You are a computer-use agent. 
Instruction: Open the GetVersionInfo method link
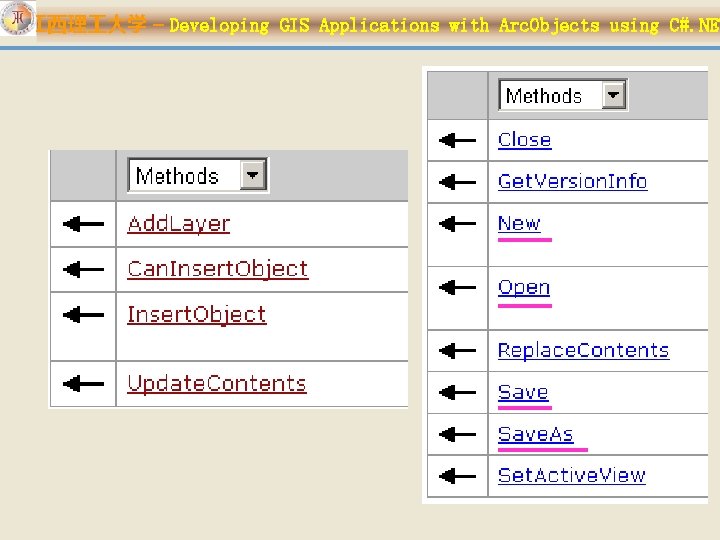pos(573,181)
